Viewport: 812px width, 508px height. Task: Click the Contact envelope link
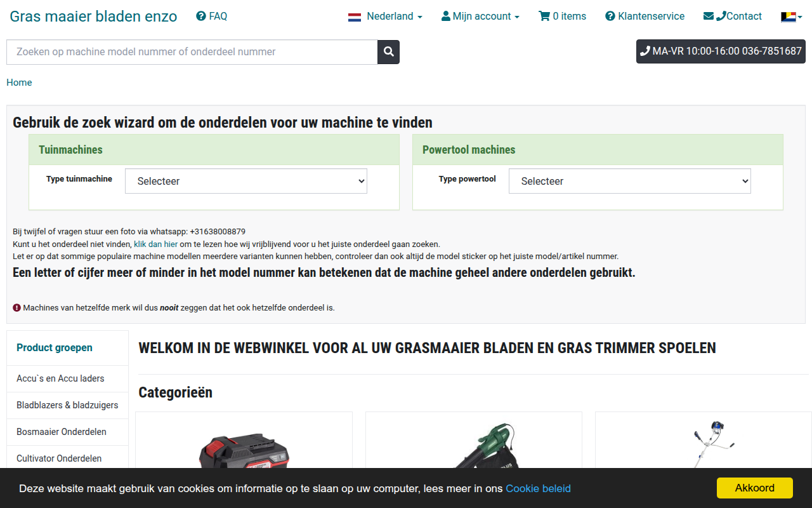tap(733, 16)
